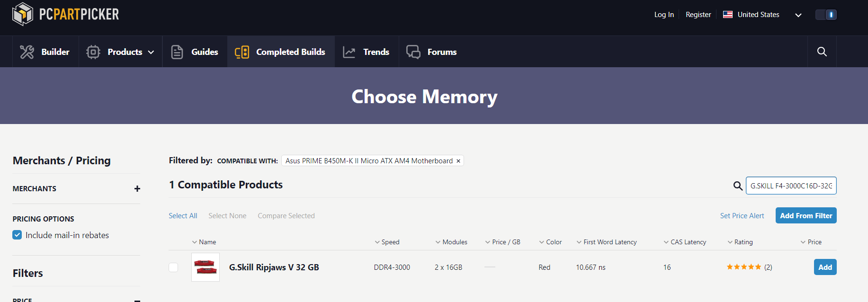This screenshot has height=302, width=868.
Task: Open site search magnifier in navbar
Action: tap(822, 52)
